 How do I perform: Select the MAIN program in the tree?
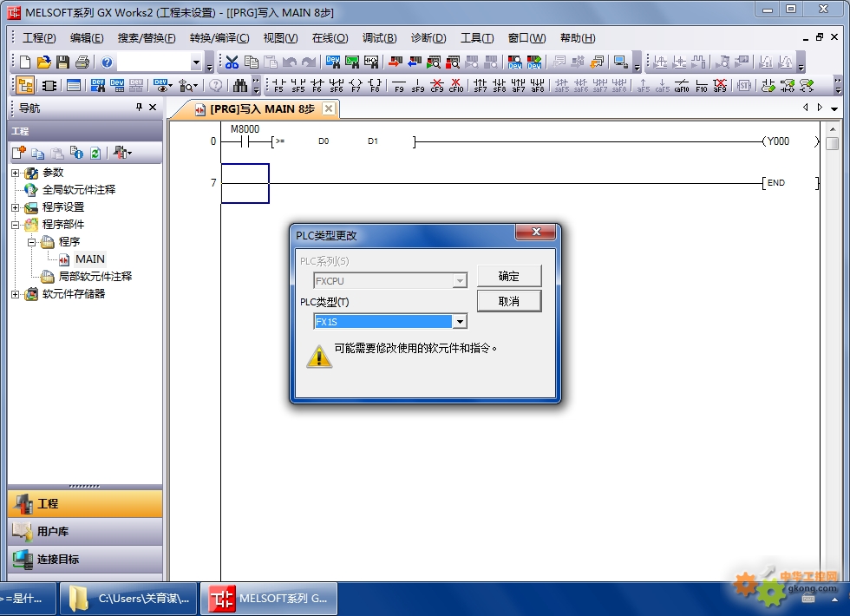click(x=90, y=259)
